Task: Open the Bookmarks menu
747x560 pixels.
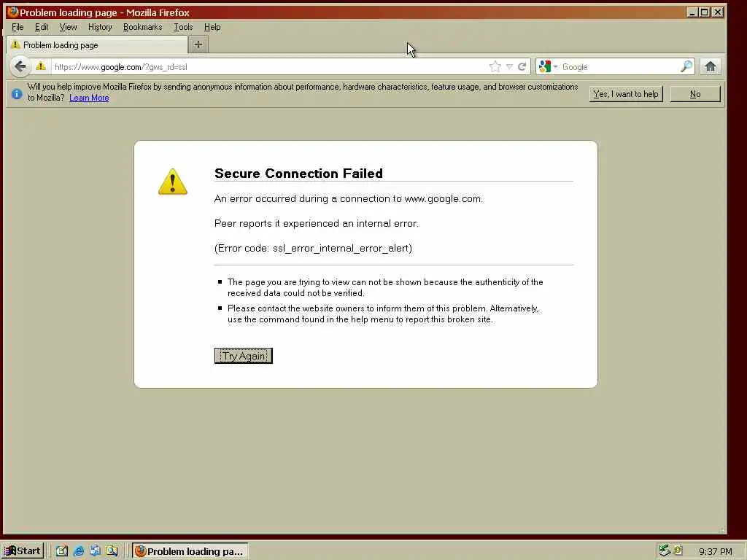Action: click(142, 27)
